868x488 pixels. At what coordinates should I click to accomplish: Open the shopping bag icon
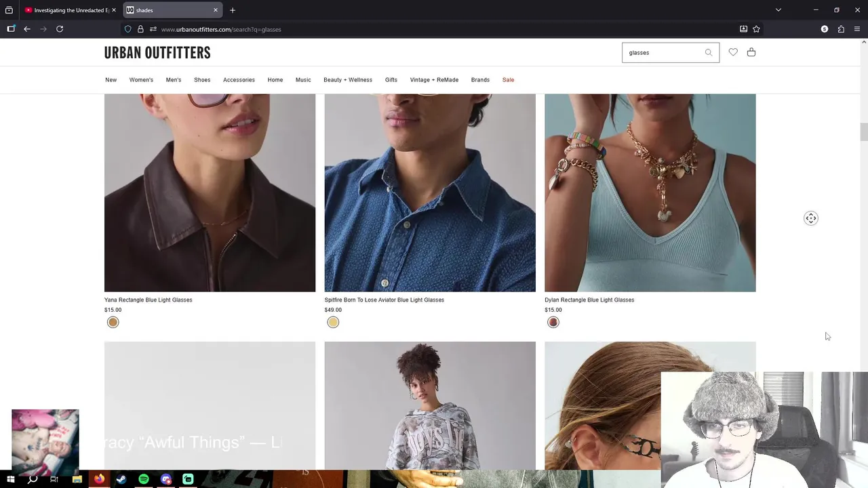pos(751,52)
